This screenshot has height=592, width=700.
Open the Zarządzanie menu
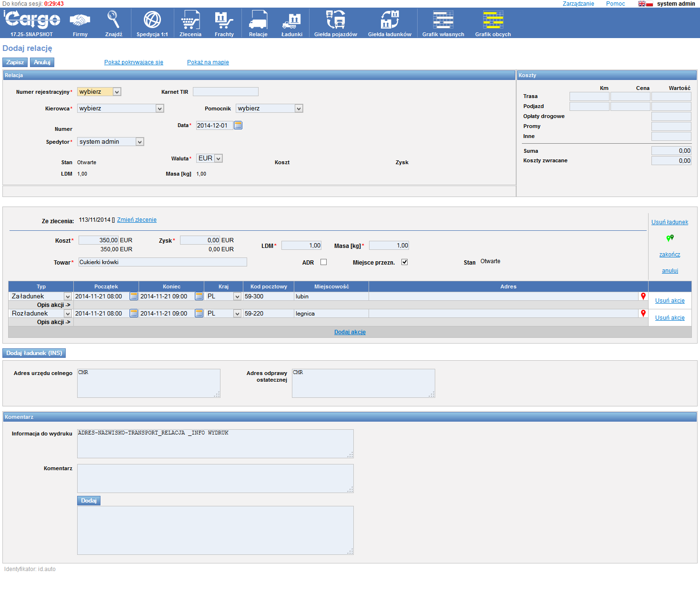[x=578, y=4]
